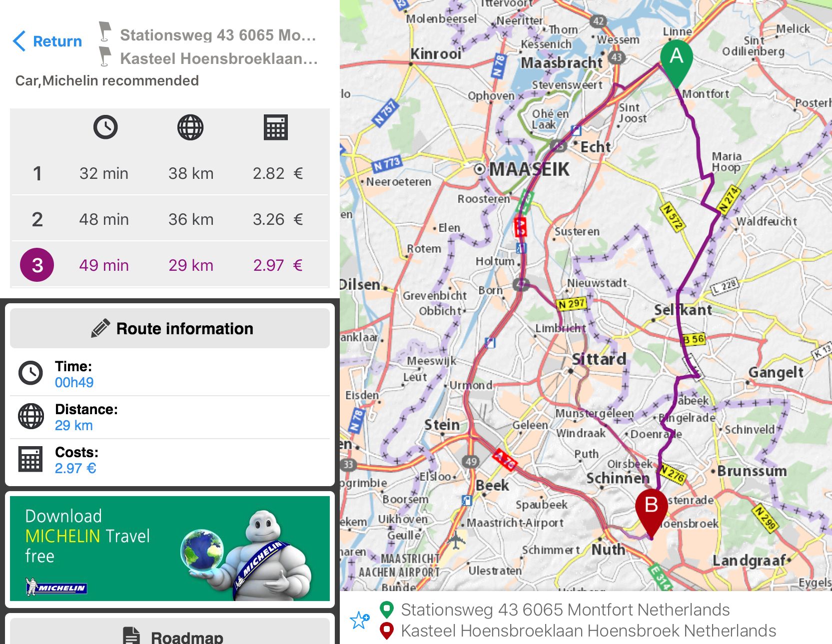The height and width of the screenshot is (644, 832).
Task: Open the Download MICHELIN Travel banner
Action: (170, 549)
